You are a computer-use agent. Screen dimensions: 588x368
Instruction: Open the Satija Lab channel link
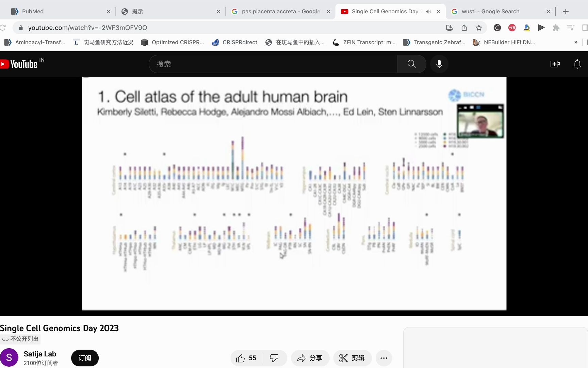(40, 354)
